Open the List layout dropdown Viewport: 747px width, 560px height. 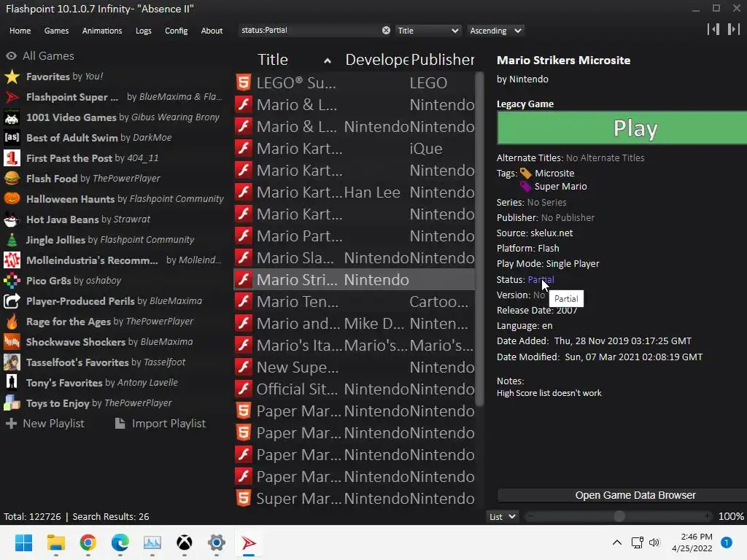click(x=502, y=517)
